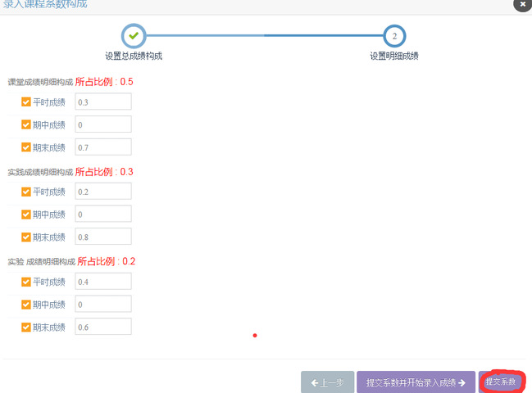
Task: Close the 录入课程系数构成 dialog
Action: [521, 3]
